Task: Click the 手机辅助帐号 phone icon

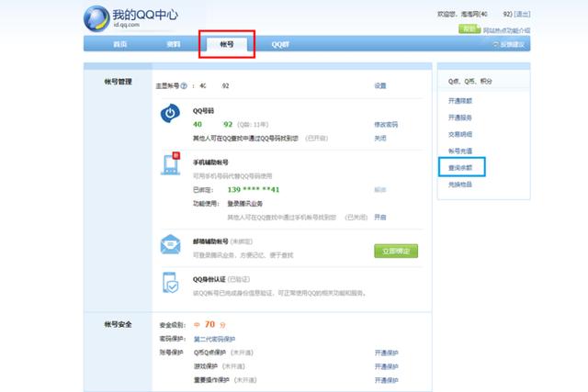Action: (171, 163)
